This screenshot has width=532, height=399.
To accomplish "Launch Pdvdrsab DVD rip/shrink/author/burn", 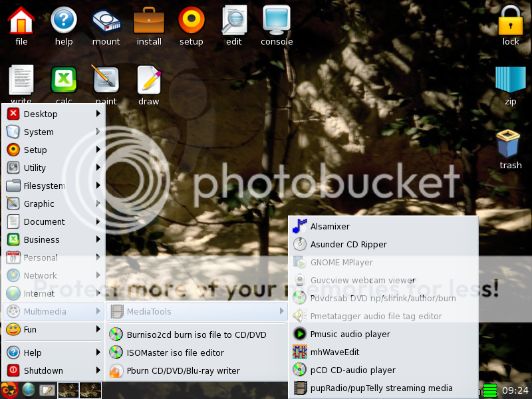I will click(x=384, y=298).
